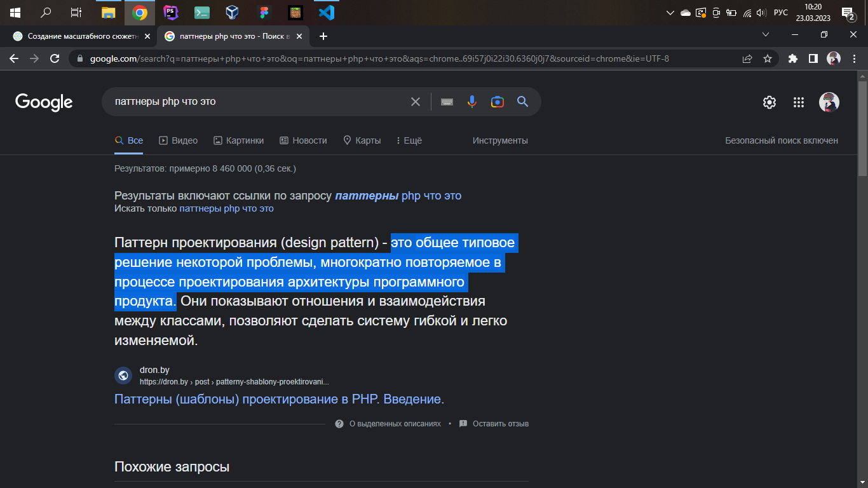Toggle the Chrome side panel

(813, 58)
